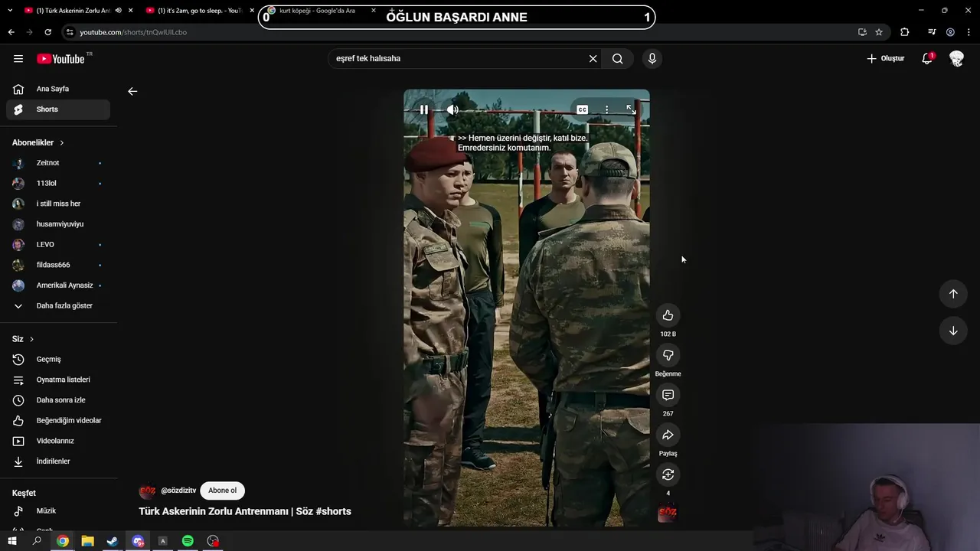The height and width of the screenshot is (551, 980).
Task: Toggle closed captions on the Short
Action: (x=582, y=109)
